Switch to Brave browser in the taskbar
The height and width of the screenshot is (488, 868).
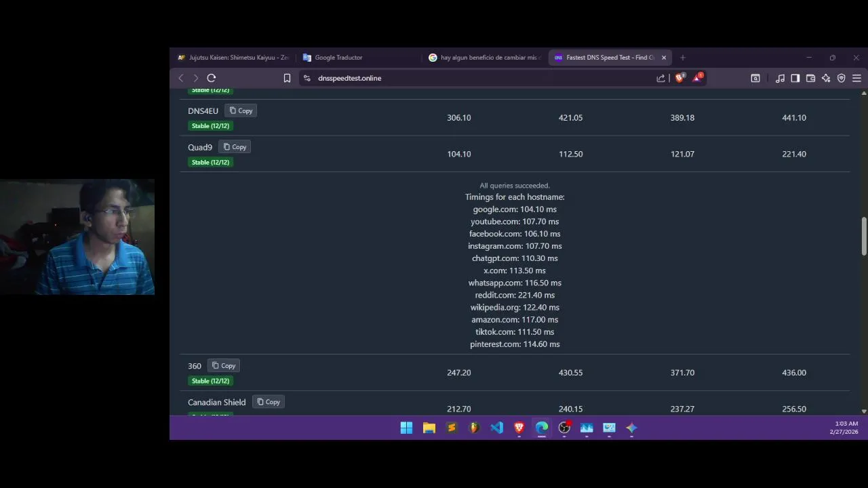point(519,428)
